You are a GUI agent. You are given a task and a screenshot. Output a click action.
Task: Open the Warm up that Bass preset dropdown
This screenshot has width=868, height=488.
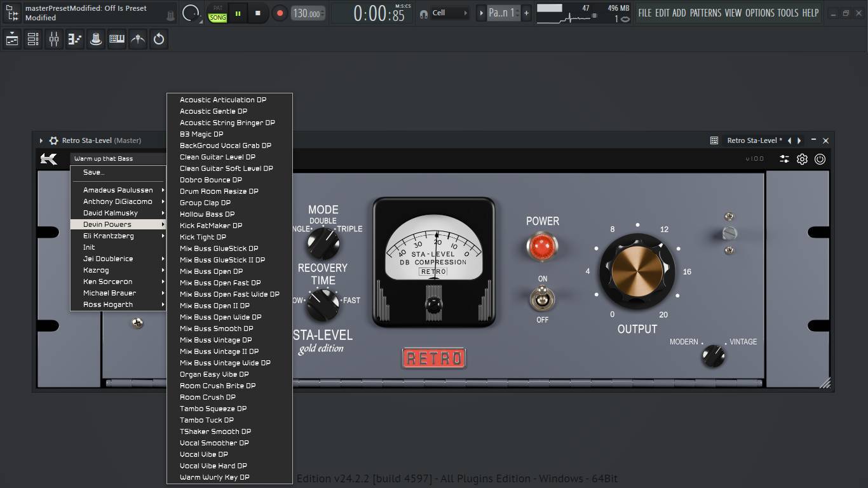coord(118,159)
